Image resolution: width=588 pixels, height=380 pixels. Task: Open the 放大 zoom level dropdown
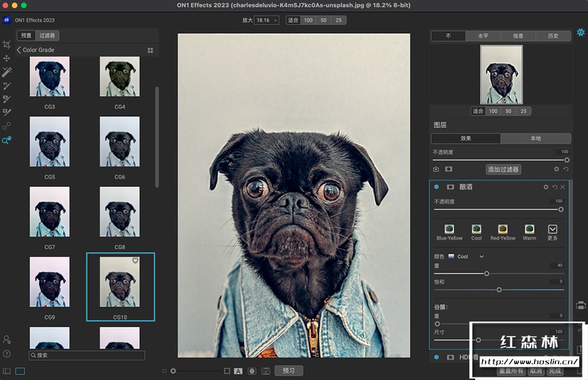pos(267,21)
